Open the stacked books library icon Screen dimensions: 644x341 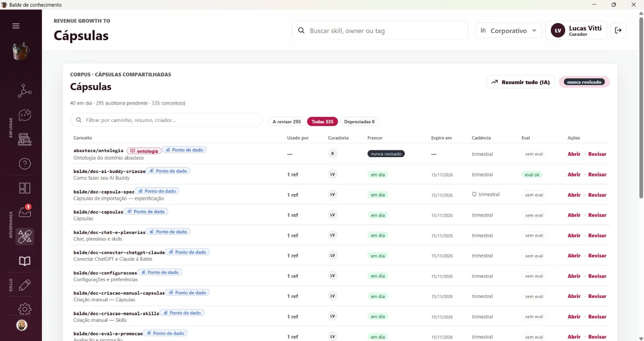click(25, 139)
